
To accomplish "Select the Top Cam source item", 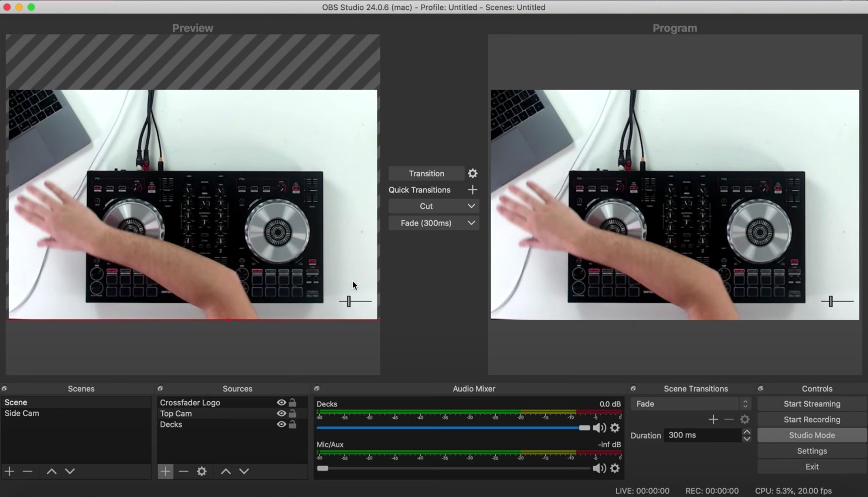I will (176, 413).
